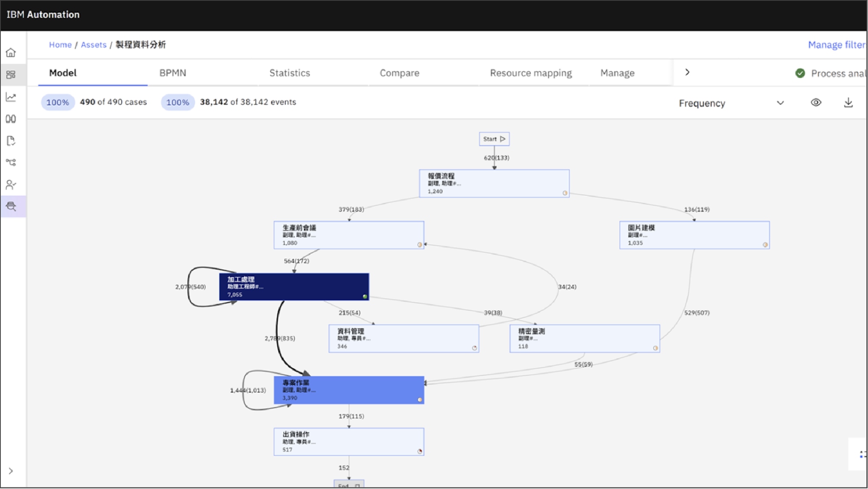Click the 100% cases percentage pill
Screen dimensions: 868x489
58,102
